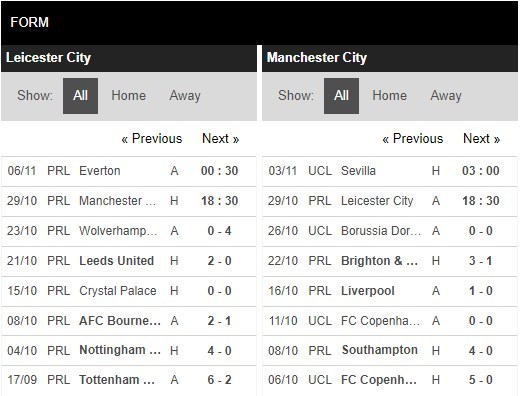Open the Wolverhampton 0 - 4 result
Image resolution: width=522 pixels, height=396 pixels.
tap(129, 231)
